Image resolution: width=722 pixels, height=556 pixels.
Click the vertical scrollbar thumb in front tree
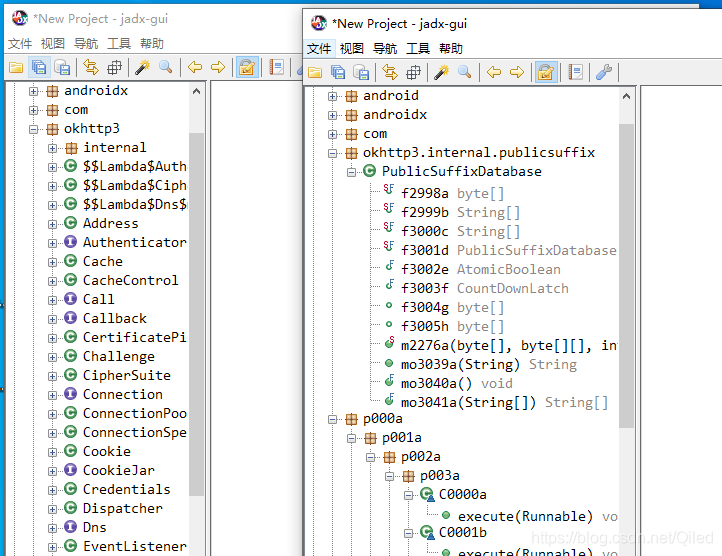[x=626, y=275]
